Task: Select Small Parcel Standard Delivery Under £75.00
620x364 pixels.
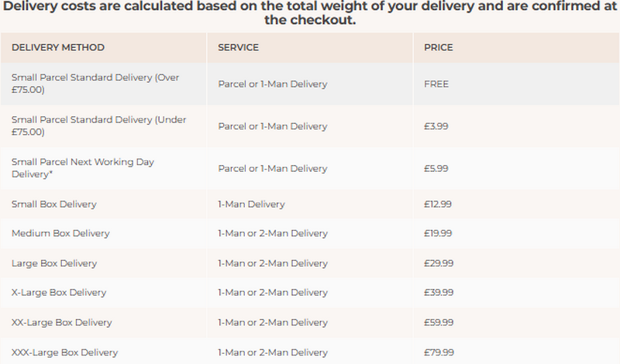Action: tap(98, 125)
